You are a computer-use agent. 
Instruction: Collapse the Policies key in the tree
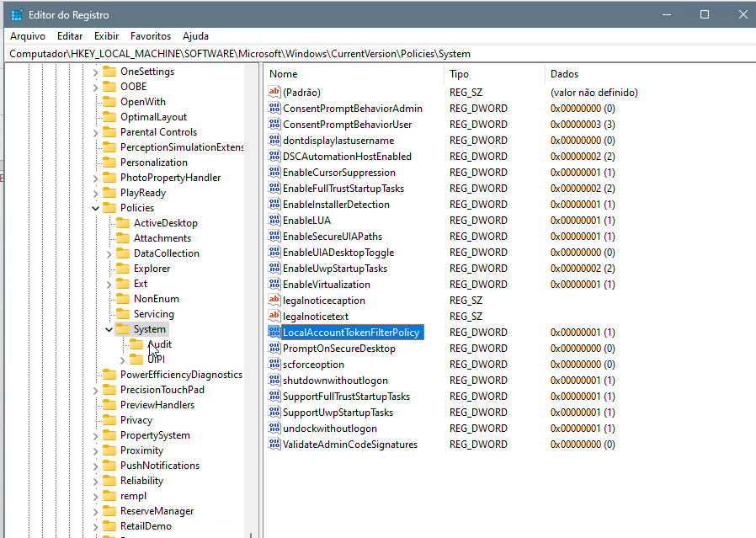point(95,208)
